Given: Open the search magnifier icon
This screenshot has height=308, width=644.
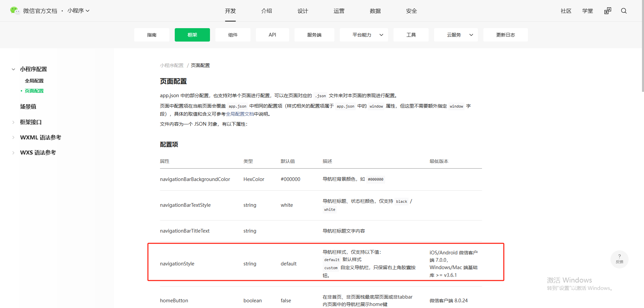Looking at the screenshot, I should 624,11.
